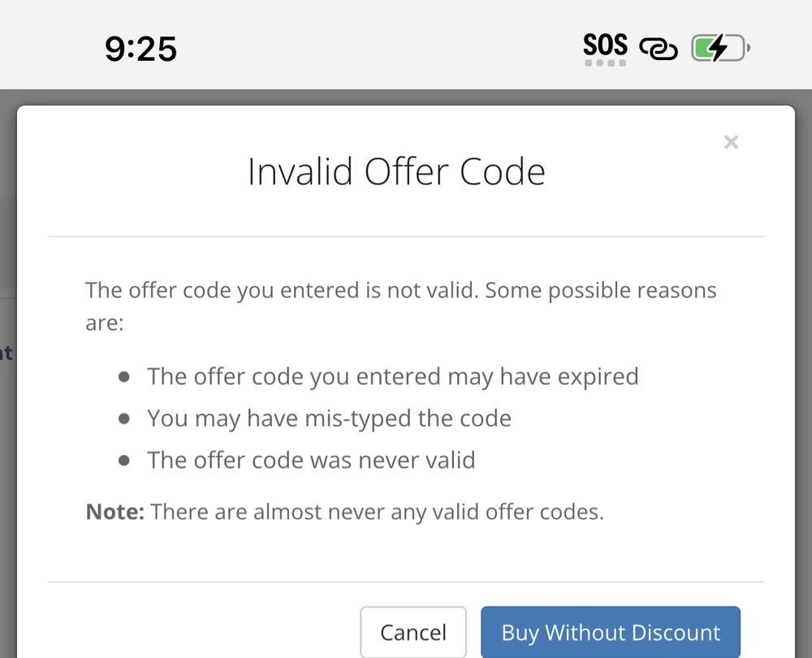This screenshot has height=658, width=812.
Task: Tap the chain link status icon
Action: click(x=659, y=50)
